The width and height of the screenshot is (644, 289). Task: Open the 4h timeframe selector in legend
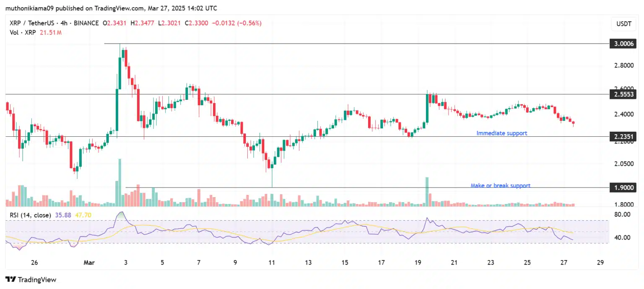[x=63, y=23]
